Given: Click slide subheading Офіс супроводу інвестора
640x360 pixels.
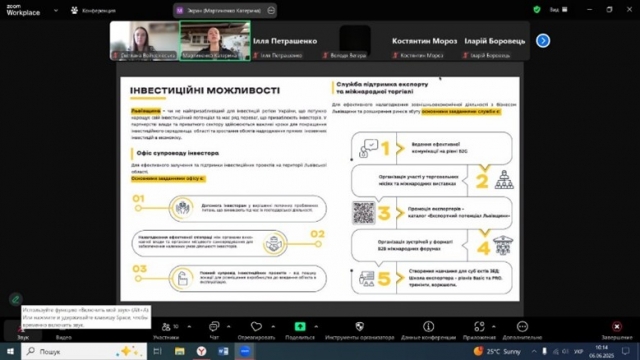Looking at the screenshot, I should click(178, 153).
